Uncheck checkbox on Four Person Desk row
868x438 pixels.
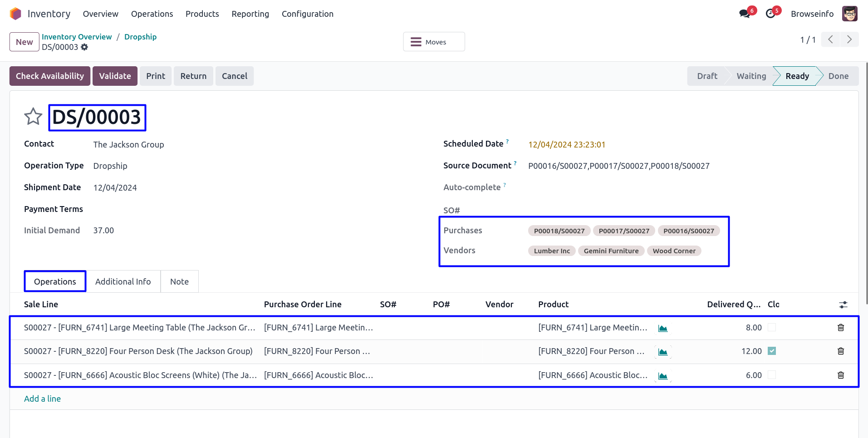coord(771,351)
